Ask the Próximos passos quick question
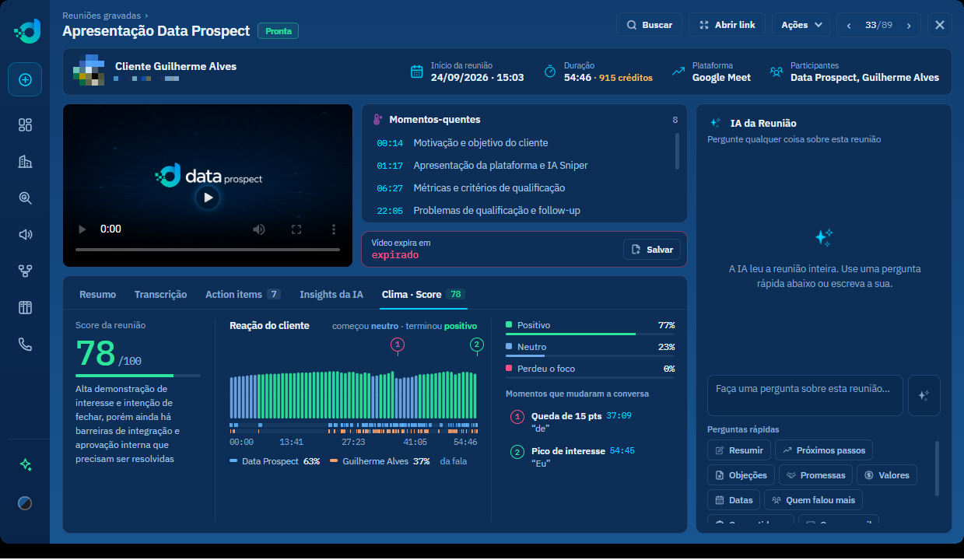This screenshot has height=560, width=964. [825, 450]
